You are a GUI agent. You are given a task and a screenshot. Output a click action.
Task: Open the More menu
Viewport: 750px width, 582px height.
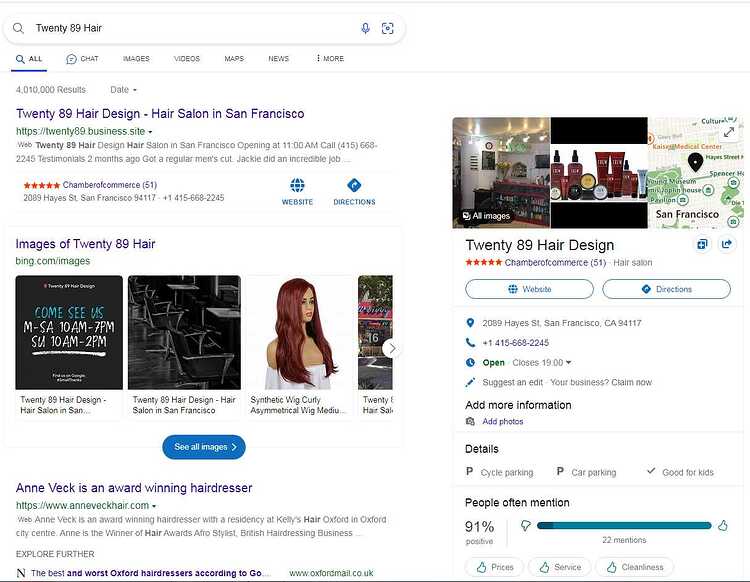point(330,58)
